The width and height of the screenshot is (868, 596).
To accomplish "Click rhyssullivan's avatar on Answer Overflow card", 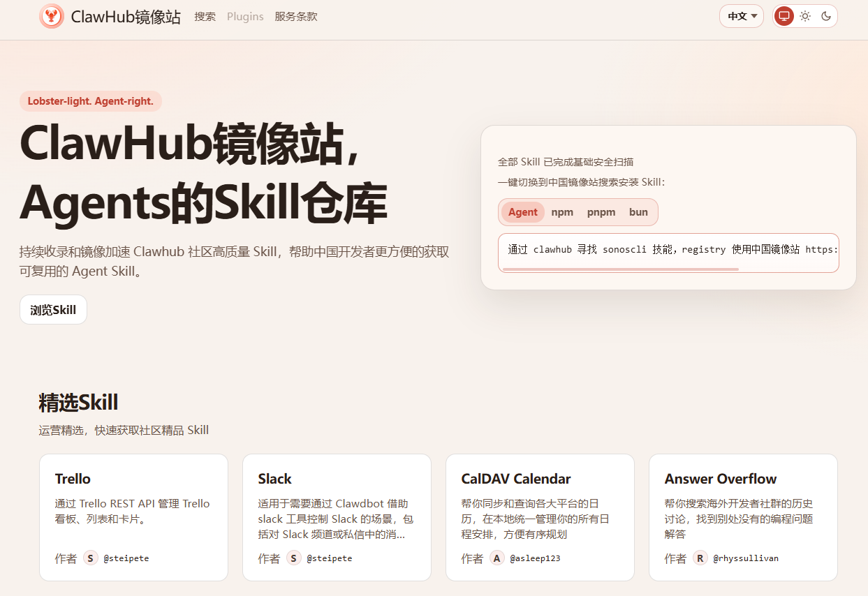I will pyautogui.click(x=700, y=558).
